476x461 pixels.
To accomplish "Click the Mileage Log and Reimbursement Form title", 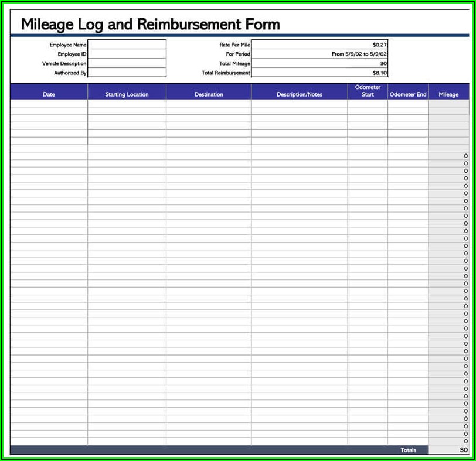I will pos(151,24).
